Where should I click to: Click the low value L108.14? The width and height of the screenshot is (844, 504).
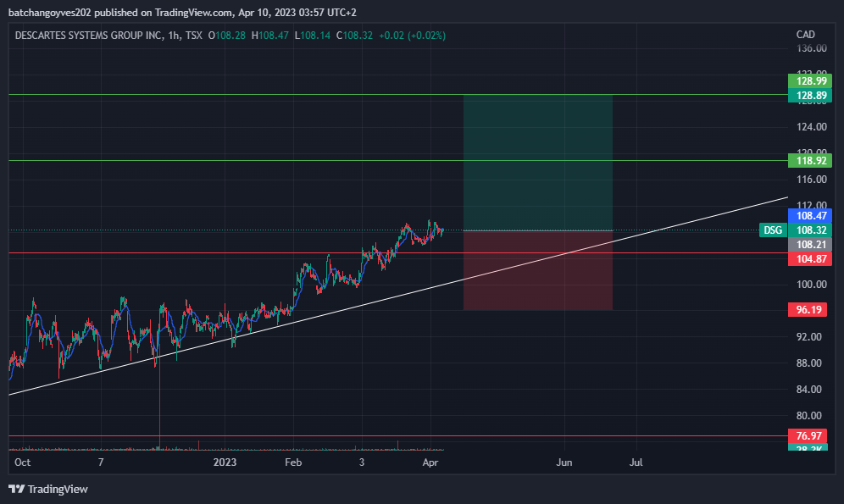tap(313, 36)
